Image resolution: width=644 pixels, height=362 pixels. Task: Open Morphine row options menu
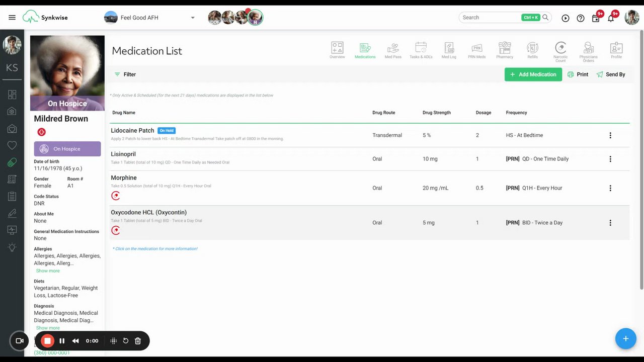tap(610, 188)
